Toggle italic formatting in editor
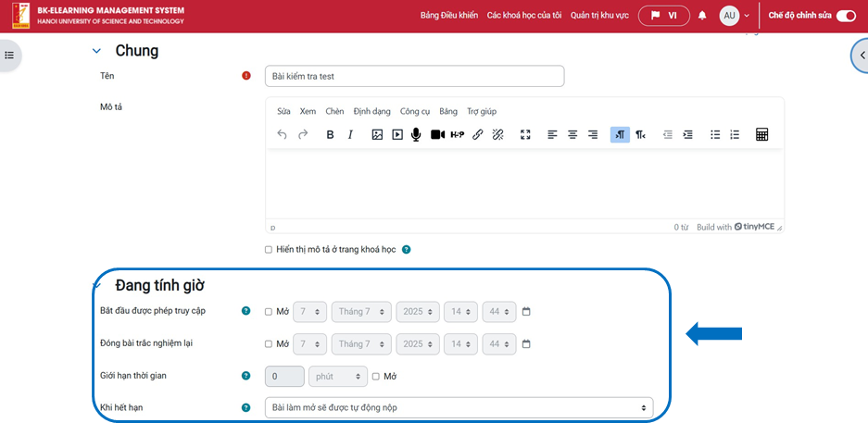 coord(350,134)
